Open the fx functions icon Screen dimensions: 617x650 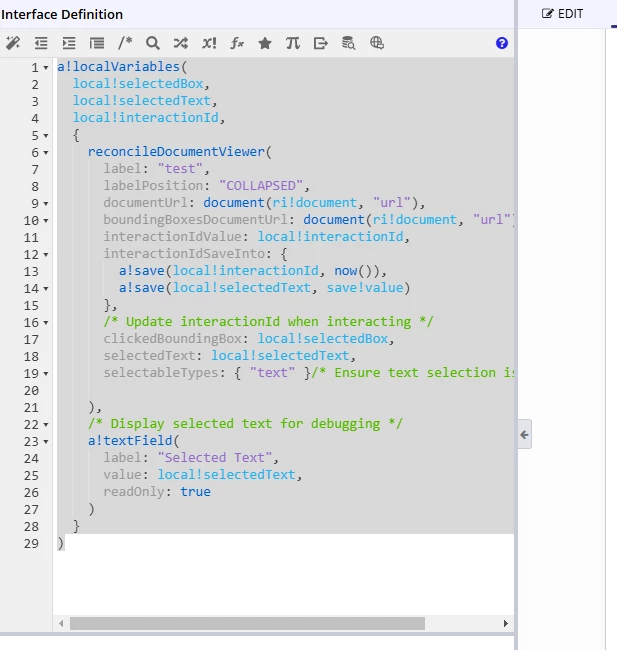coord(237,43)
